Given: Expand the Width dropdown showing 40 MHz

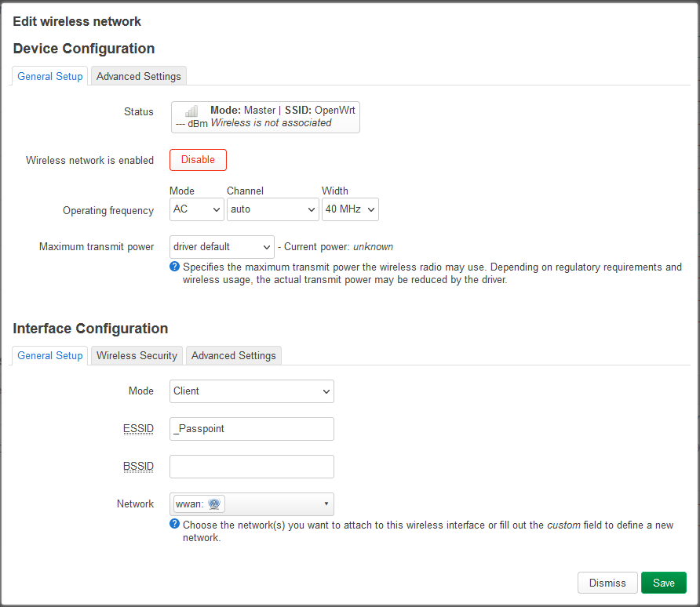Looking at the screenshot, I should [350, 209].
